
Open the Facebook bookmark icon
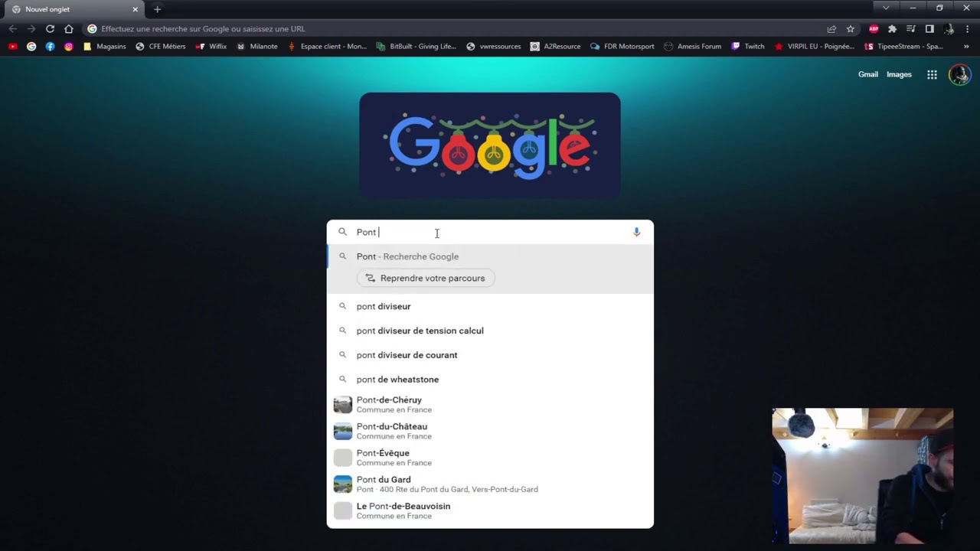[50, 46]
